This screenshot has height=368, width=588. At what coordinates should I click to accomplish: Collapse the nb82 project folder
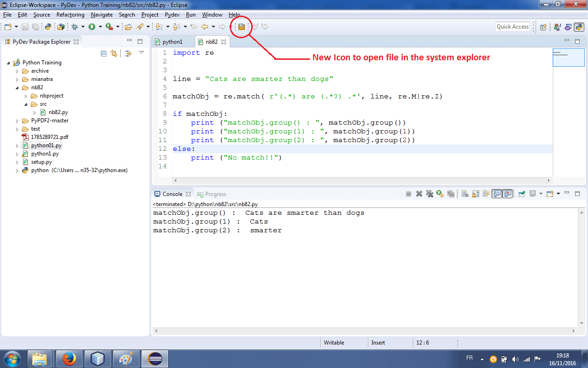coord(17,87)
